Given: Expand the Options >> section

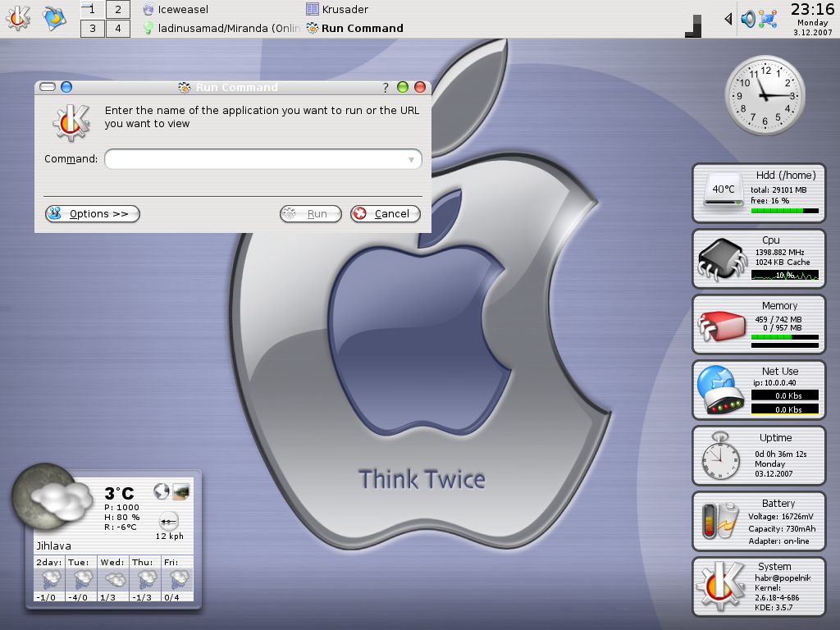Looking at the screenshot, I should point(93,214).
